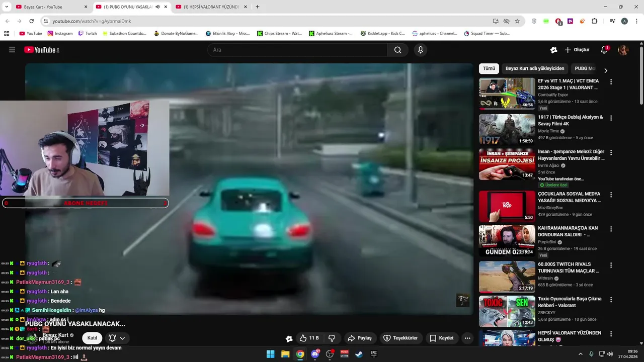Open Windows Start menu

[x=270, y=354]
